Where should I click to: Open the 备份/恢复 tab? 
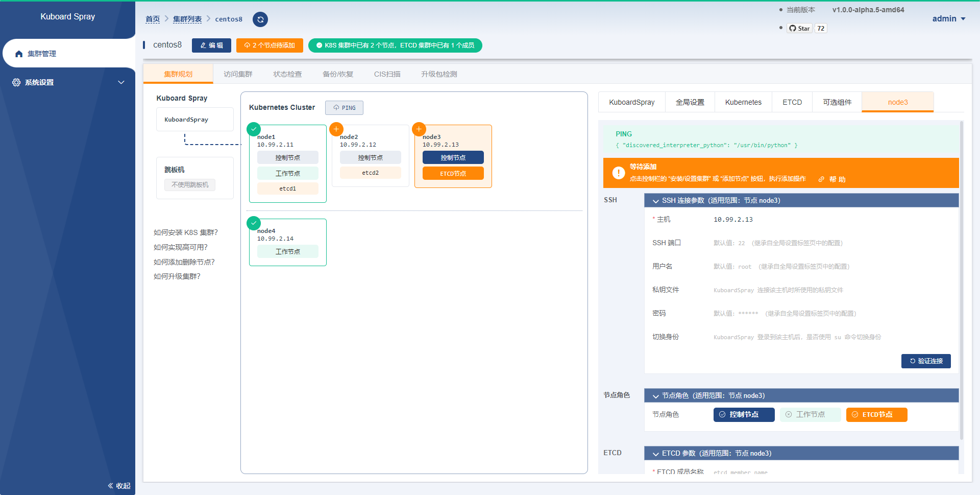click(338, 74)
